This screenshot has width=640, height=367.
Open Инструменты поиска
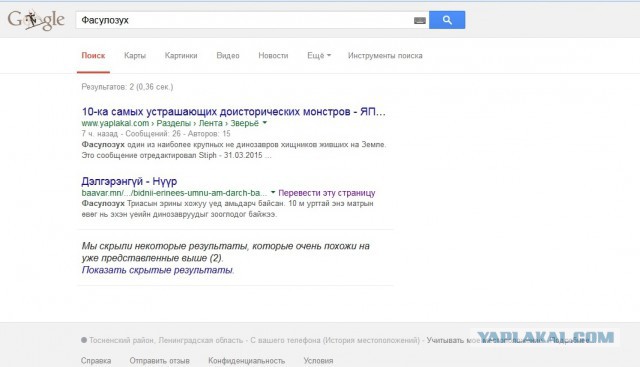point(385,56)
